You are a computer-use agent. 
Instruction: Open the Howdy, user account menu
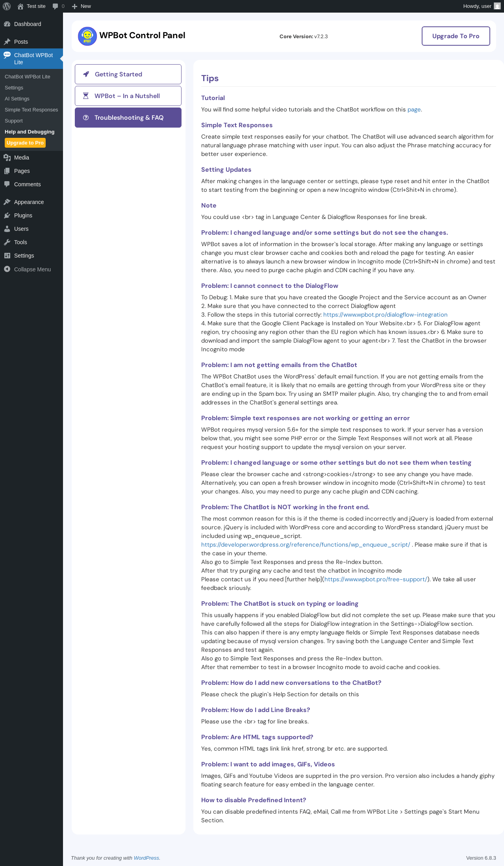click(482, 6)
